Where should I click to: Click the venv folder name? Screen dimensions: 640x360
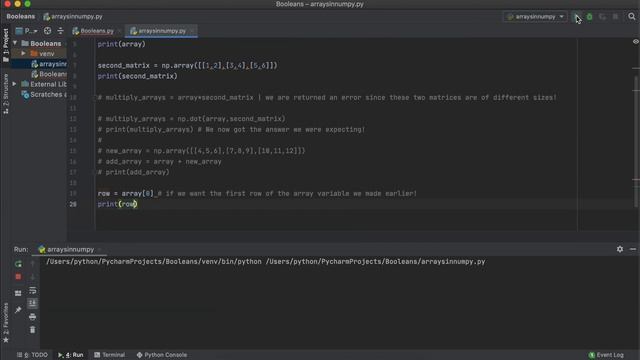(x=47, y=53)
